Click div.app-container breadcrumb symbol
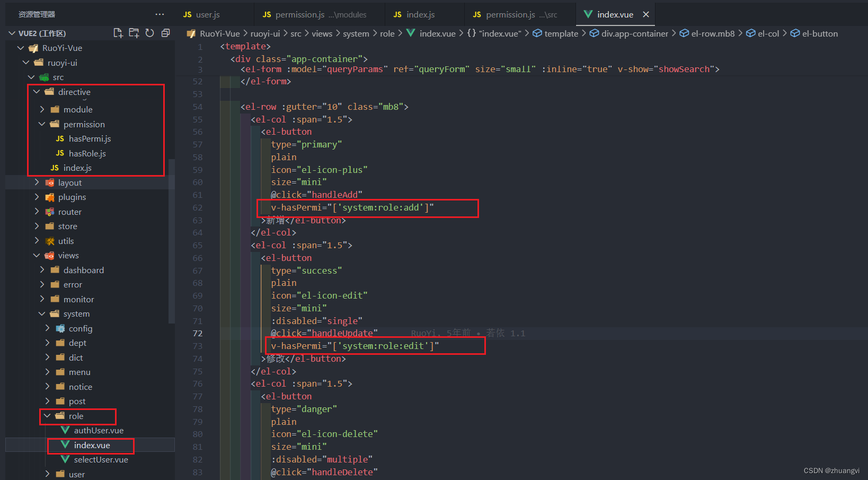 [629, 33]
